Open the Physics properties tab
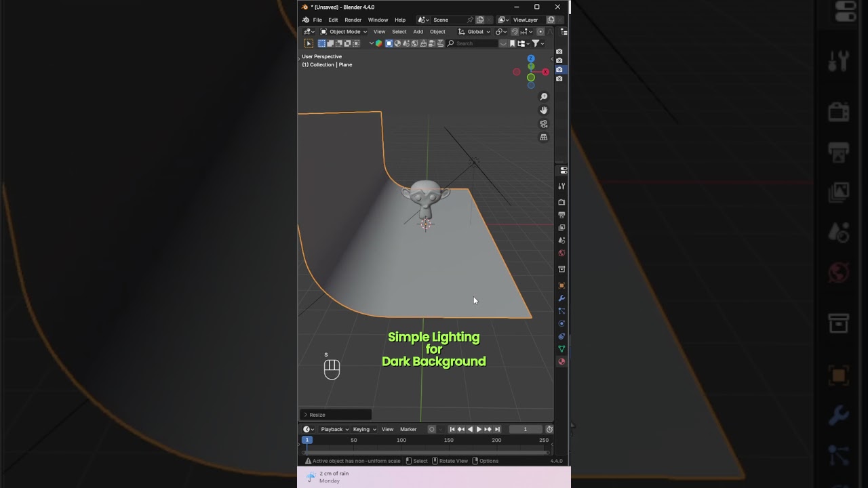Screen dimensions: 868x488 pyautogui.click(x=561, y=324)
